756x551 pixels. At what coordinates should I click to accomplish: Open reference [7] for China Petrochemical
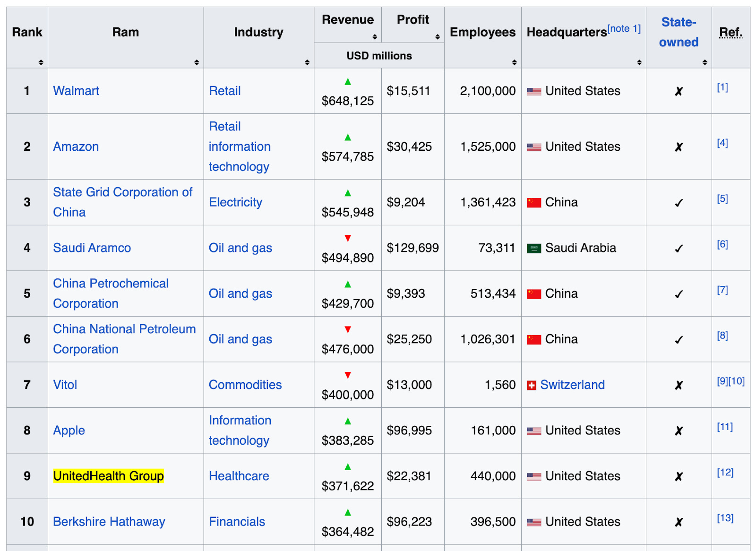pos(722,290)
